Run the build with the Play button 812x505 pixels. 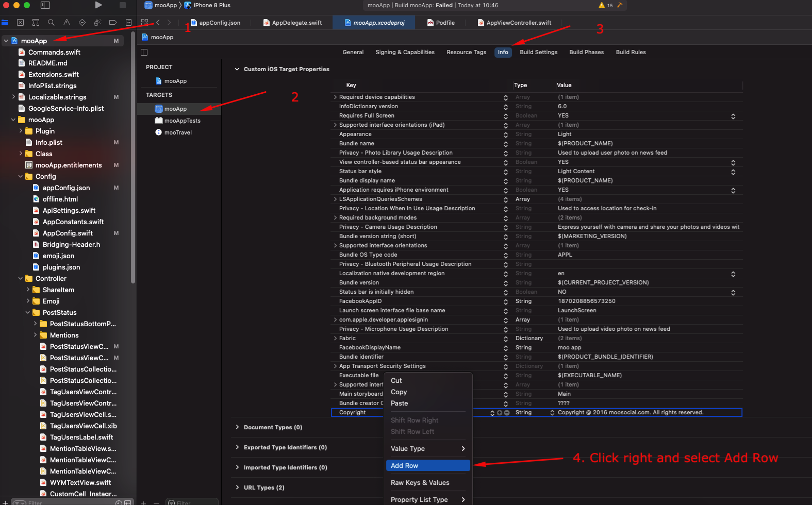pos(98,5)
